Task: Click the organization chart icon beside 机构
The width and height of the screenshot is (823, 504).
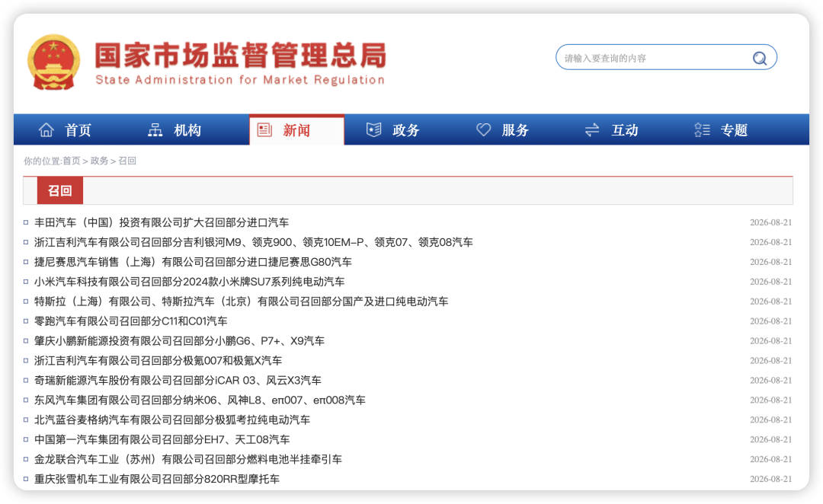Action: pyautogui.click(x=155, y=129)
